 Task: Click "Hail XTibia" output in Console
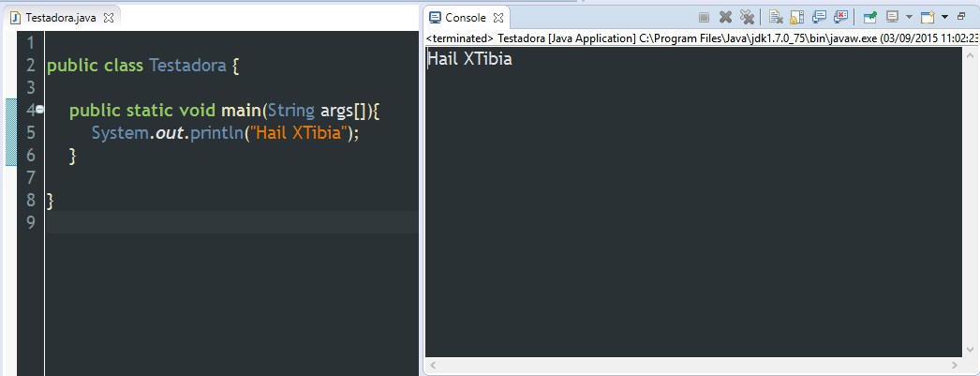click(x=469, y=59)
